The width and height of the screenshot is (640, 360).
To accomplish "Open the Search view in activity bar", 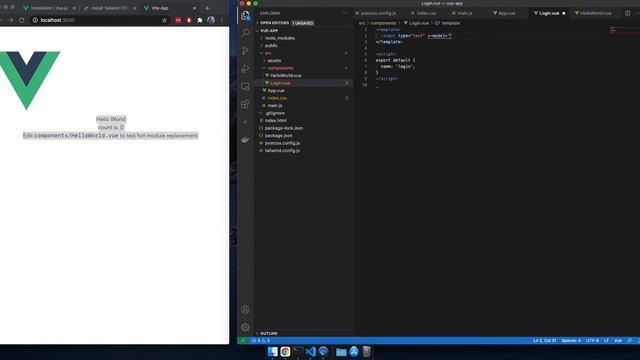I will click(x=245, y=33).
